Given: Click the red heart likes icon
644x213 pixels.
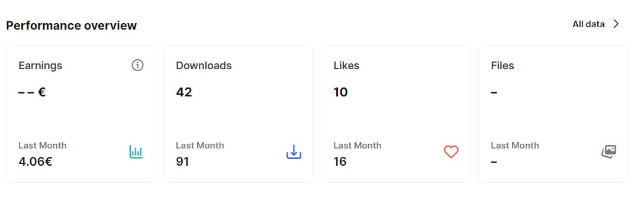Looking at the screenshot, I should point(451,152).
